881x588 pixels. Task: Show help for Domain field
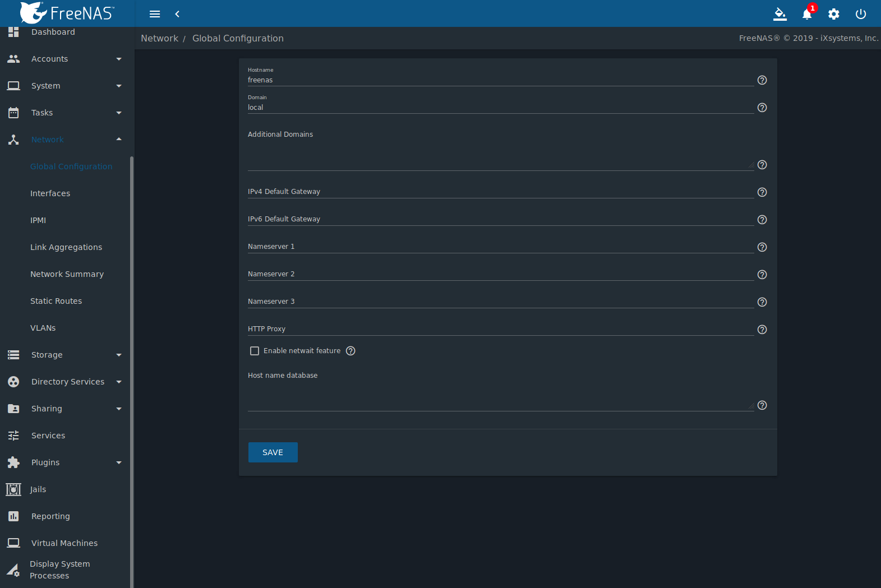tap(762, 108)
